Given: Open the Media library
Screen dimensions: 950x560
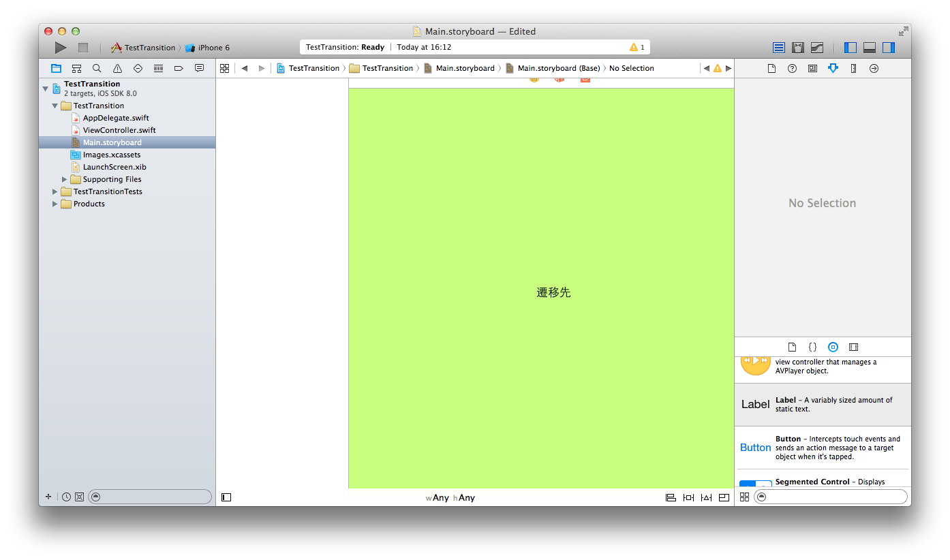Looking at the screenshot, I should 853,347.
